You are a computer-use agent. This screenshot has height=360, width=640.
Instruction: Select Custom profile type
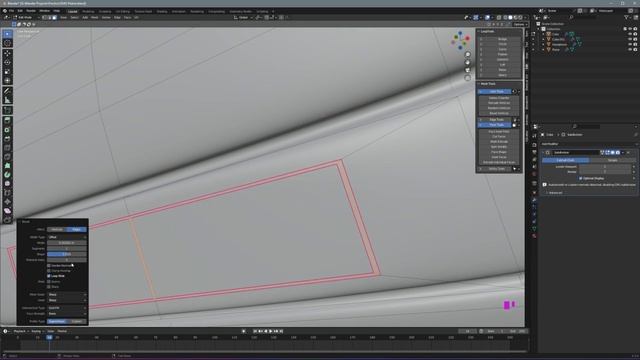coord(77,321)
